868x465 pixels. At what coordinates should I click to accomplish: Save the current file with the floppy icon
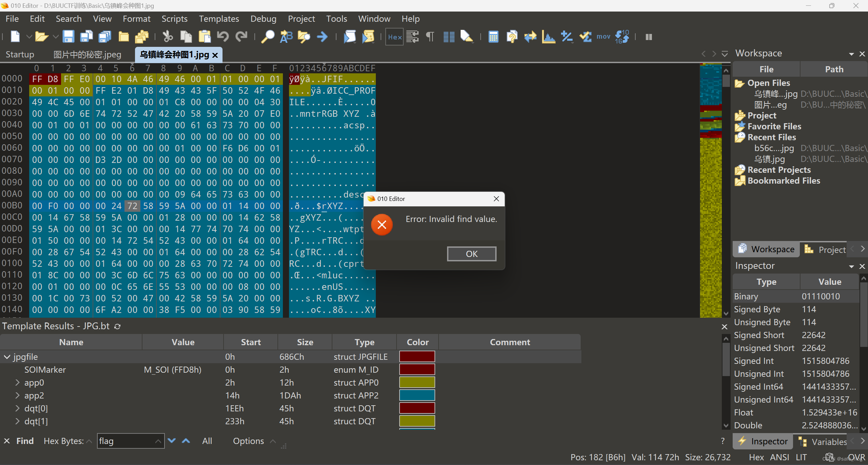(68, 37)
